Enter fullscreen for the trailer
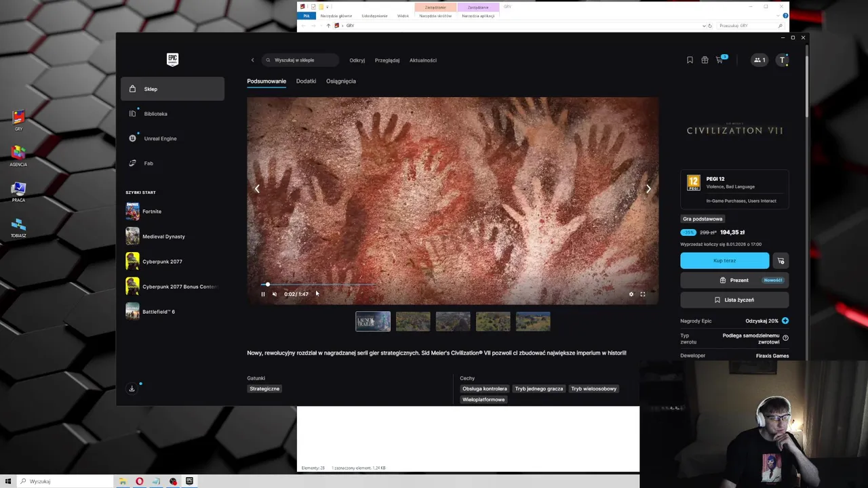868x488 pixels. pos(643,294)
